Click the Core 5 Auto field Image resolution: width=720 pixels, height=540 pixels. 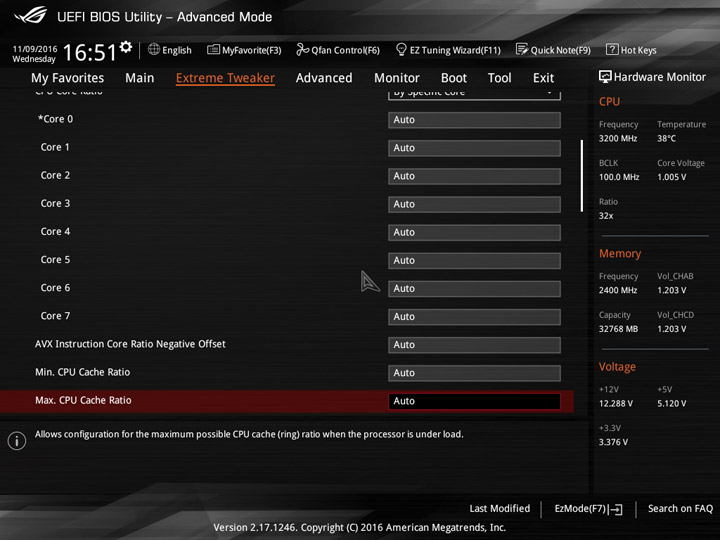pos(474,260)
